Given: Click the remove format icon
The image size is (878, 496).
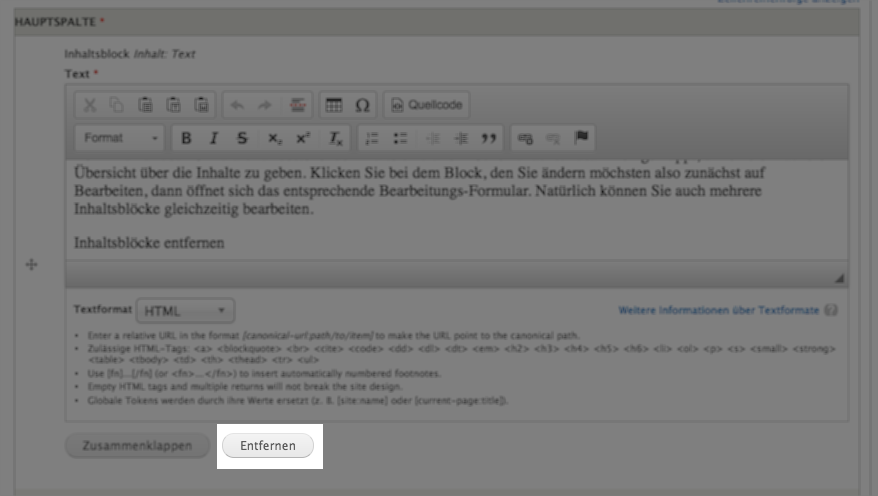Looking at the screenshot, I should [336, 138].
